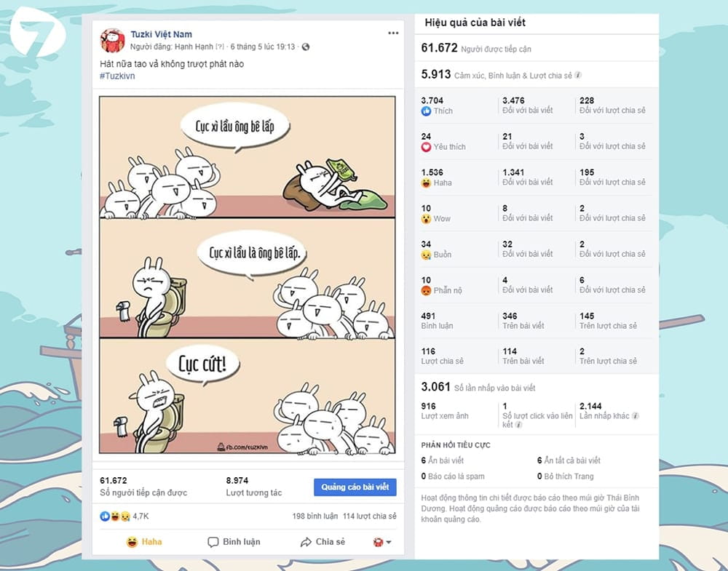Click the Thích like reaction icon
The width and height of the screenshot is (728, 571).
tap(426, 111)
